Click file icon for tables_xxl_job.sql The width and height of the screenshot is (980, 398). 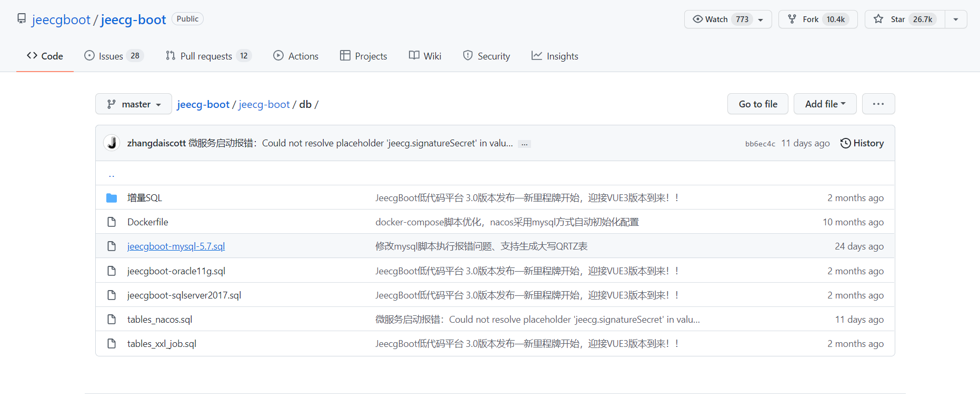click(x=112, y=344)
